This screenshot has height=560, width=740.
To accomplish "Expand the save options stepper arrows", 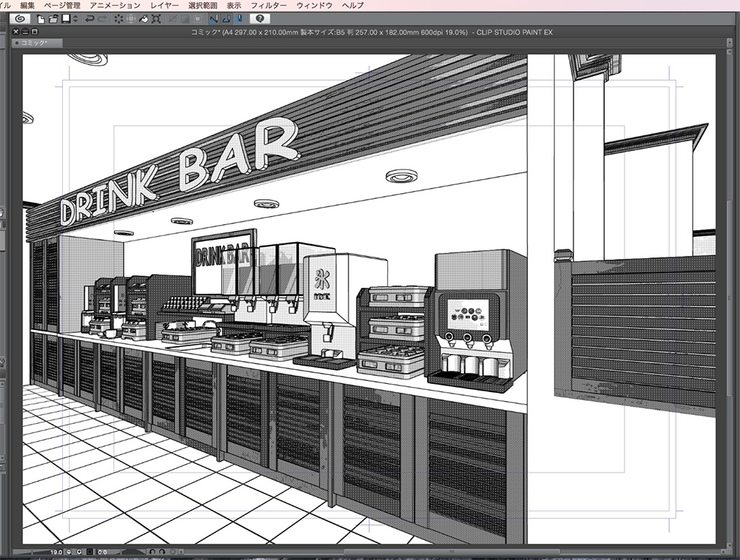I will 75,18.
